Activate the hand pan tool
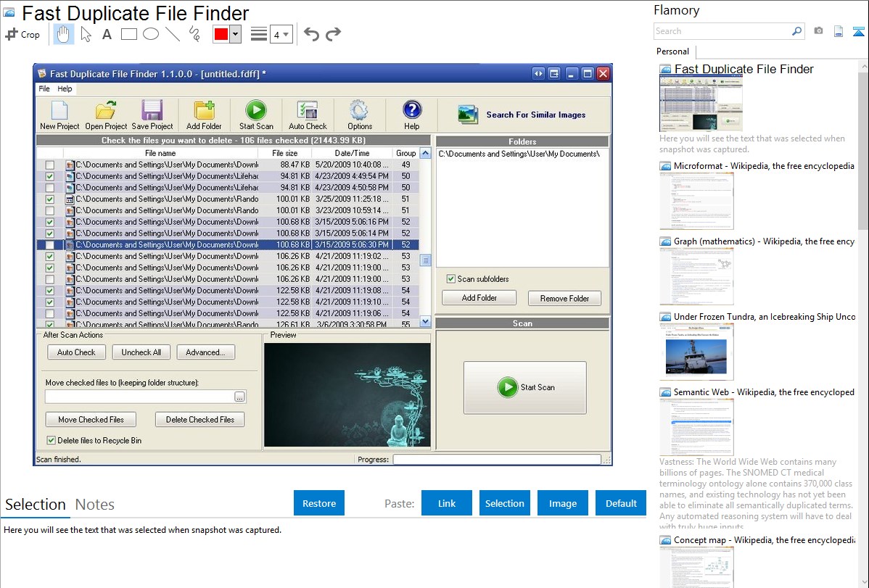The height and width of the screenshot is (588, 869). [x=63, y=34]
